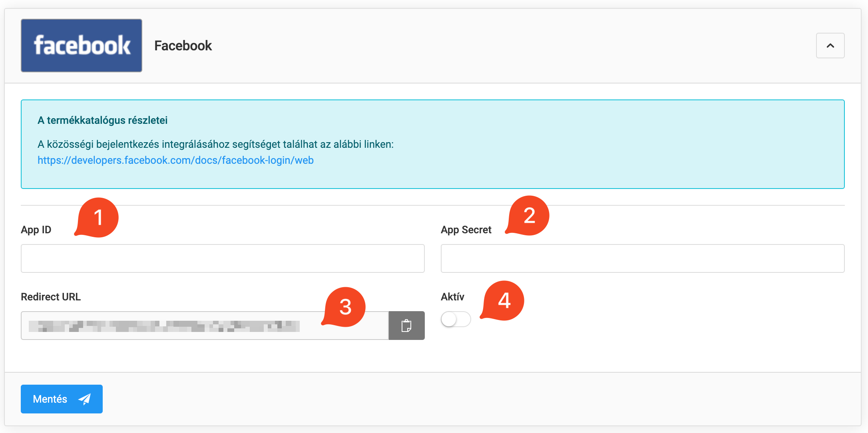
Task: Click the Redirect URL label
Action: tap(51, 297)
